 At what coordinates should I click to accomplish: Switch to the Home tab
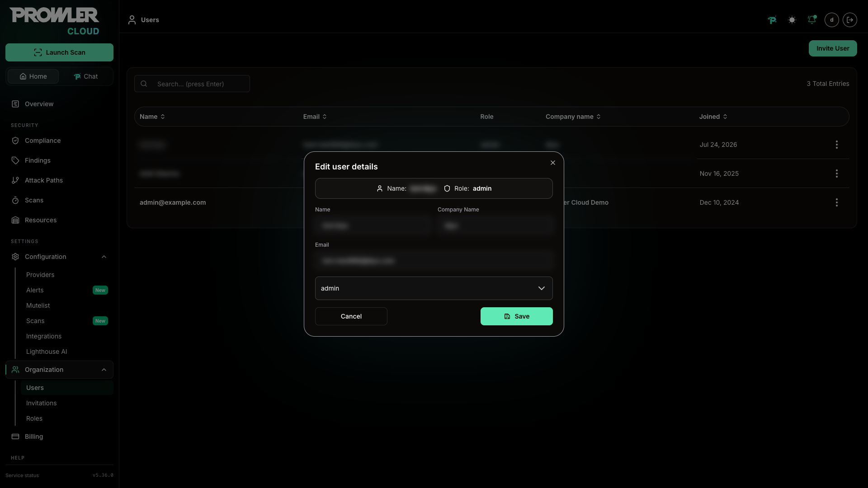[33, 76]
